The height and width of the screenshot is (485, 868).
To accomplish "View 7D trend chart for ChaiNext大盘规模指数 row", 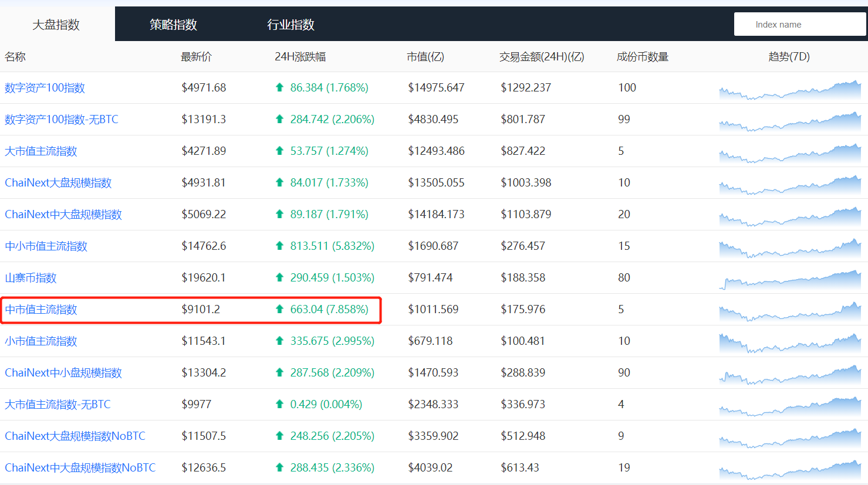I will pos(790,185).
